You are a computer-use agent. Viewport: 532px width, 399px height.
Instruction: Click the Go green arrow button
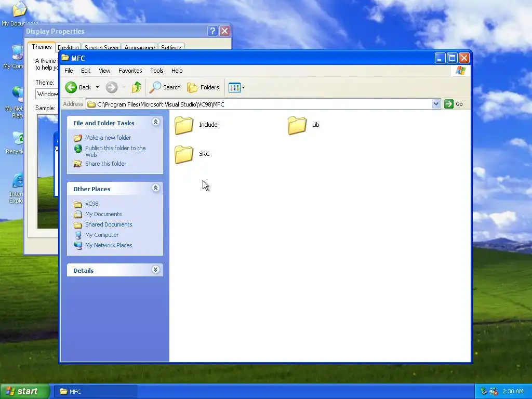(448, 104)
